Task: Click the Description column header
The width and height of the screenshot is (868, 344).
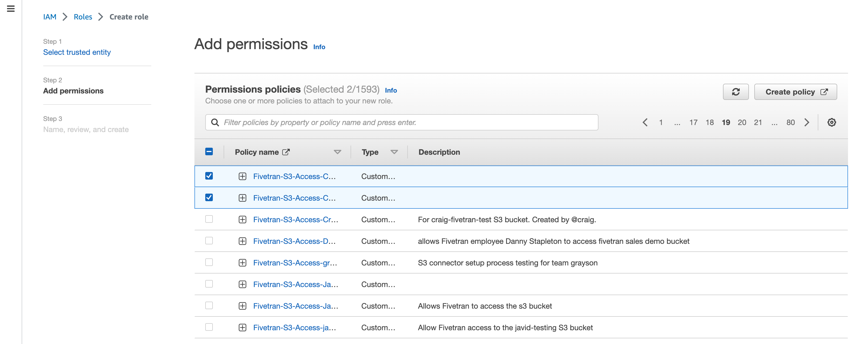Action: [439, 152]
